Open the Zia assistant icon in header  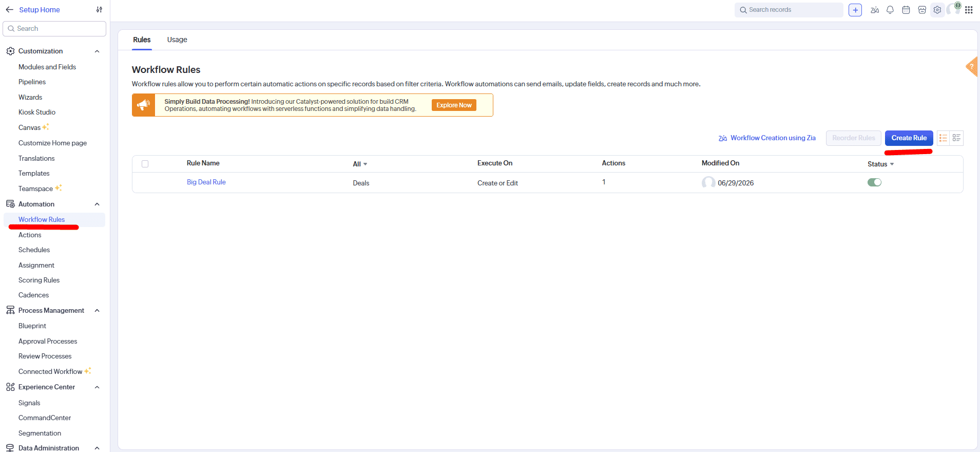pyautogui.click(x=875, y=10)
